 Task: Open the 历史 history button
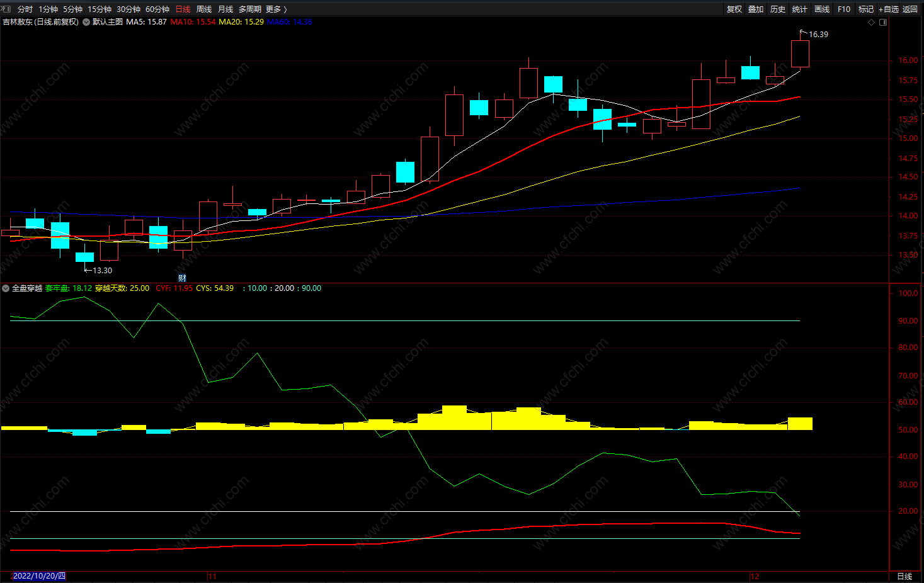(778, 9)
